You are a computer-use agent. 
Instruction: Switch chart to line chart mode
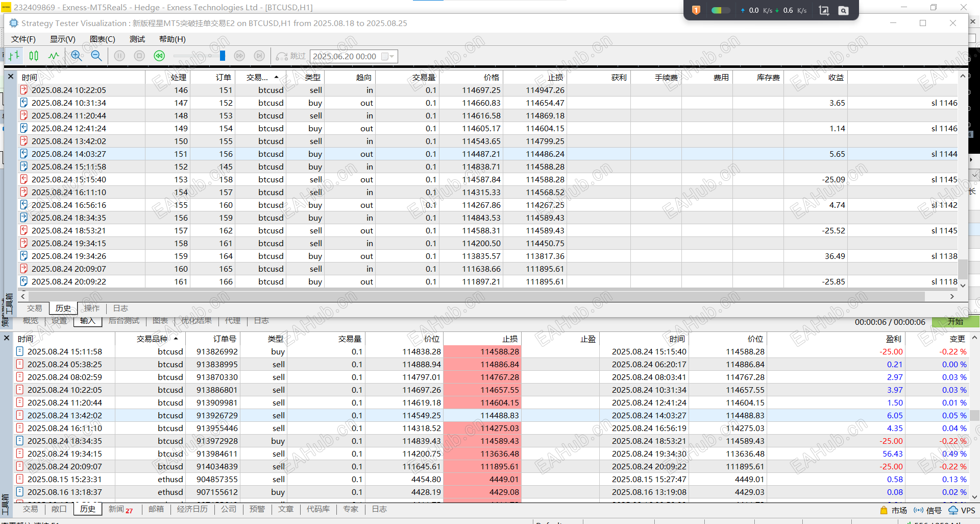click(54, 56)
